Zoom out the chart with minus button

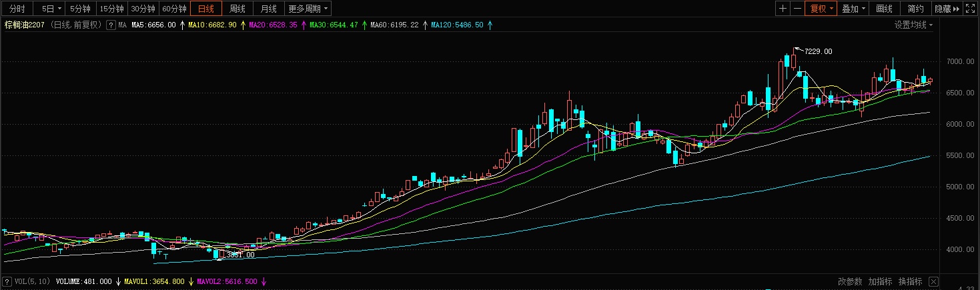(797, 9)
